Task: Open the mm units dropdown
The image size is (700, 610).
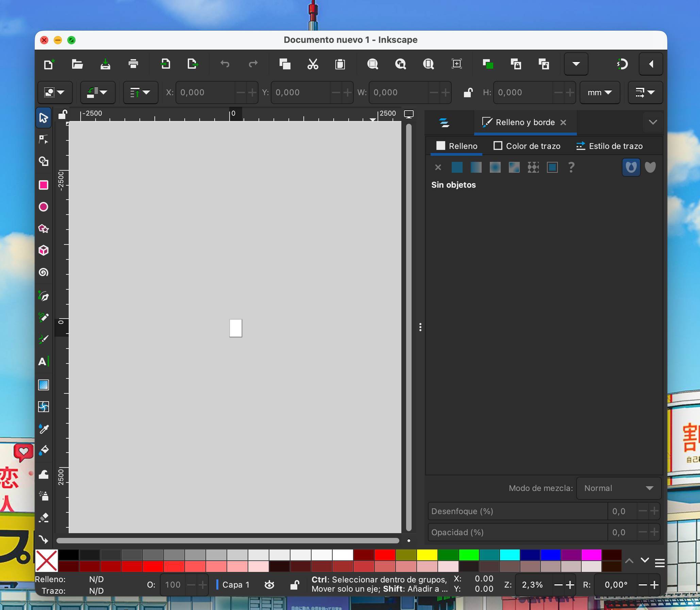Action: tap(600, 92)
